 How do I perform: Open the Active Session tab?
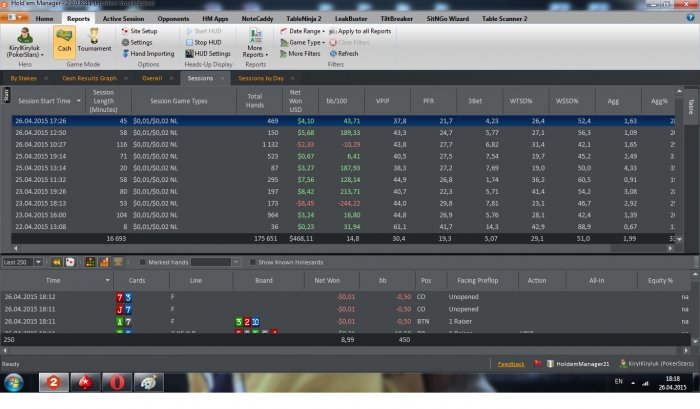(123, 19)
